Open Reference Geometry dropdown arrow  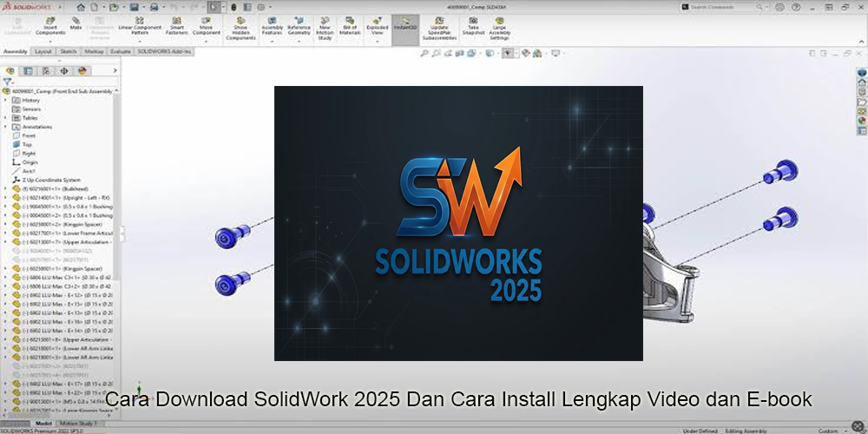pos(299,41)
